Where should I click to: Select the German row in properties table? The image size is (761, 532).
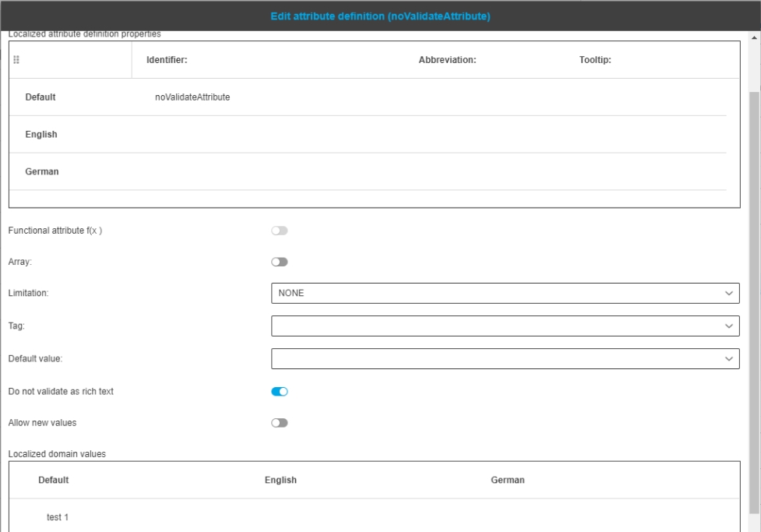coord(42,171)
